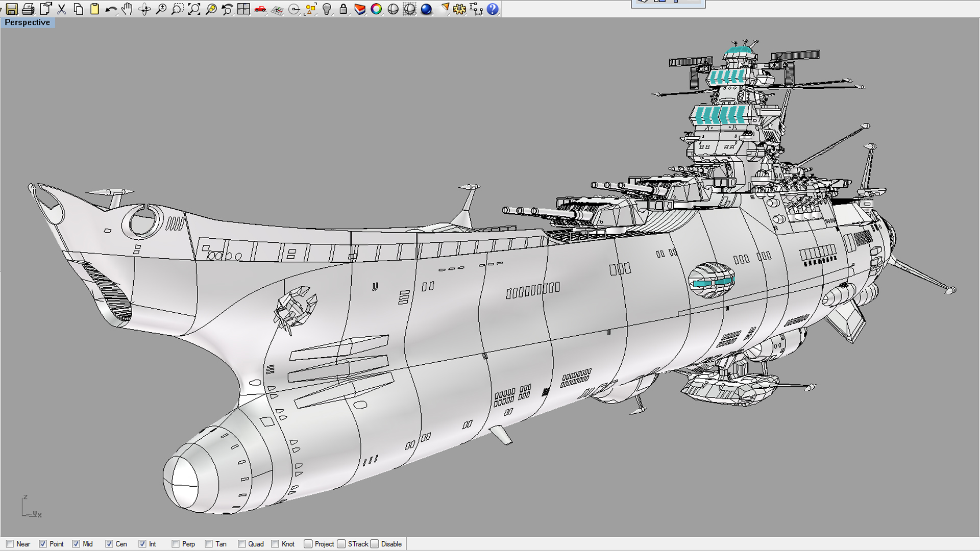Click the Object Snap toolbar icon
980x551 pixels.
tap(294, 9)
